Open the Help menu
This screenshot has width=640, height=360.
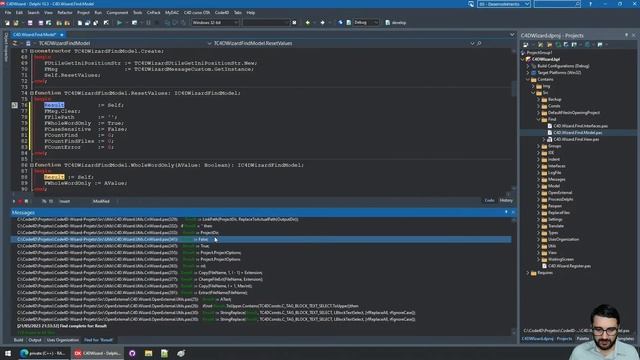251,13
